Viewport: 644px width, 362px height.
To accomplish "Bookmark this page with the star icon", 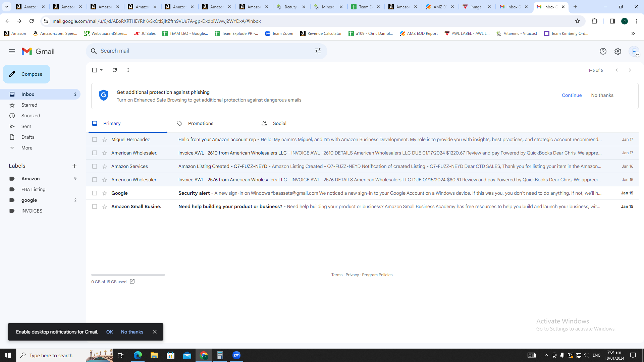I will coord(578,21).
